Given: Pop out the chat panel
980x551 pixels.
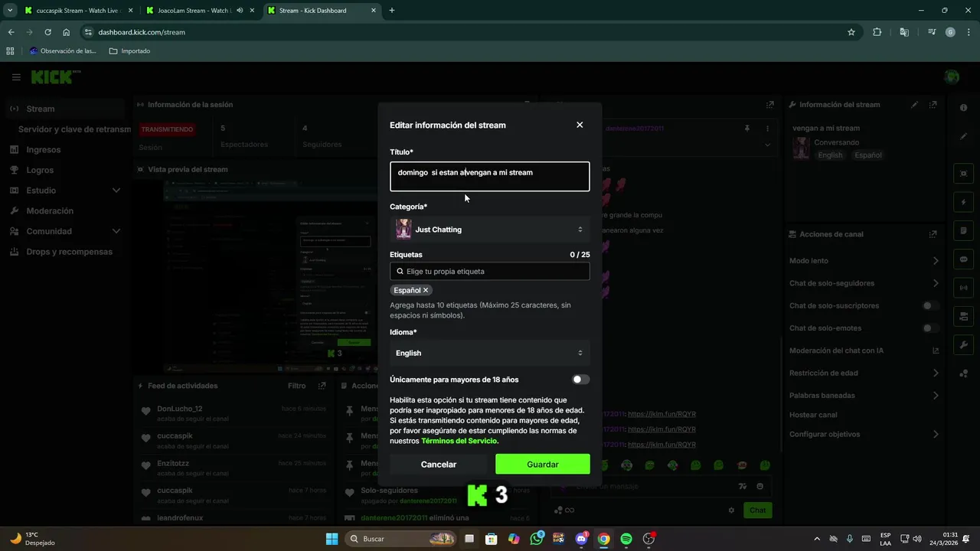Looking at the screenshot, I should coord(769,105).
